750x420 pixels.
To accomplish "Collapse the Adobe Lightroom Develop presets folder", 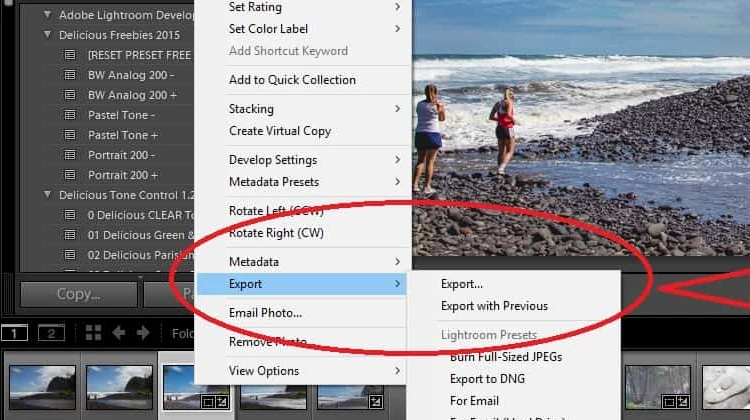I will [47, 15].
